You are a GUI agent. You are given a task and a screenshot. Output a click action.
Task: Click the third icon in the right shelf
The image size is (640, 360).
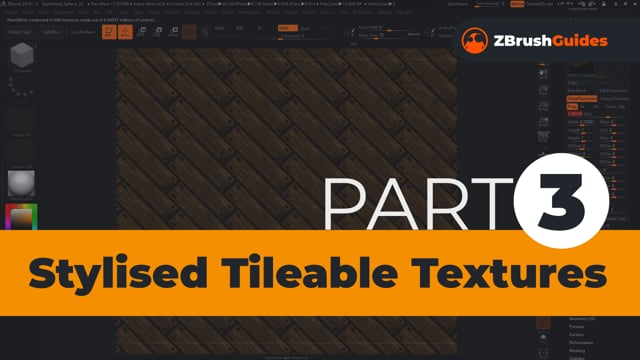click(543, 106)
